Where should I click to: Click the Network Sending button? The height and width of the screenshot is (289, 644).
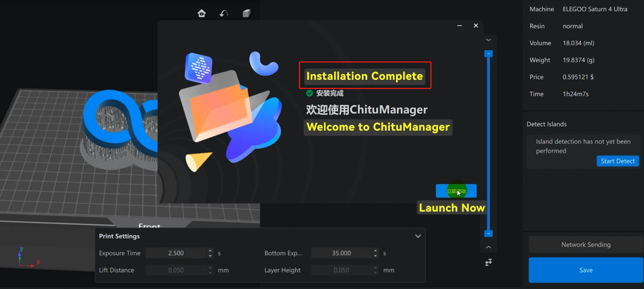(x=586, y=245)
